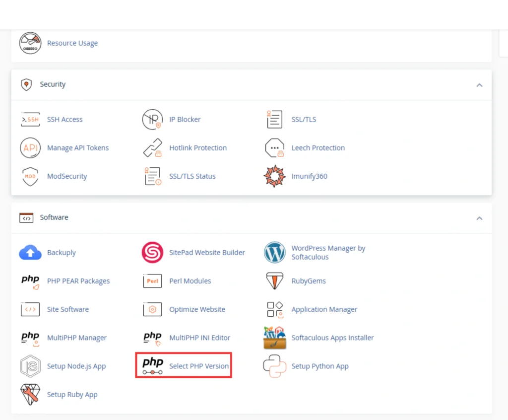
Task: Open the RubyGems link
Action: point(309,281)
